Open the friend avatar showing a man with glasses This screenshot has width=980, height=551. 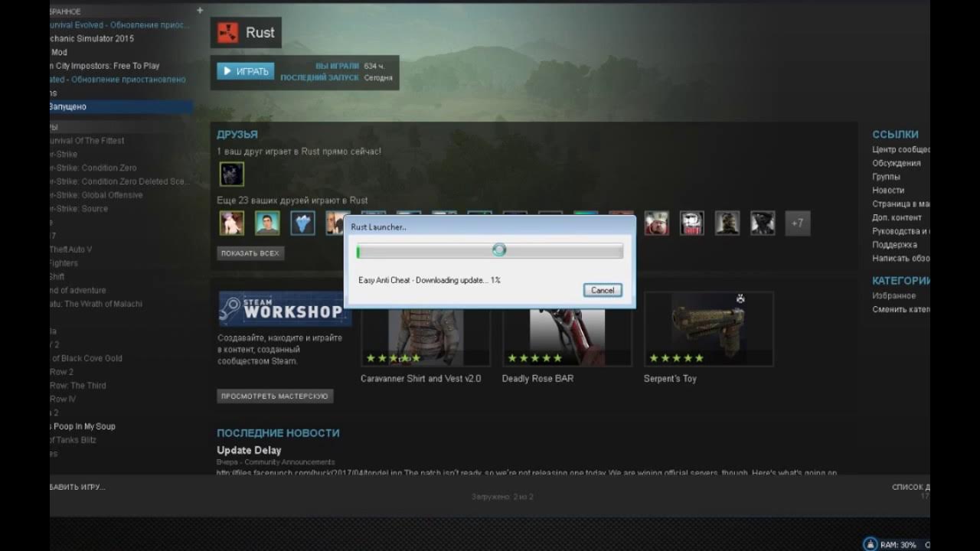267,223
